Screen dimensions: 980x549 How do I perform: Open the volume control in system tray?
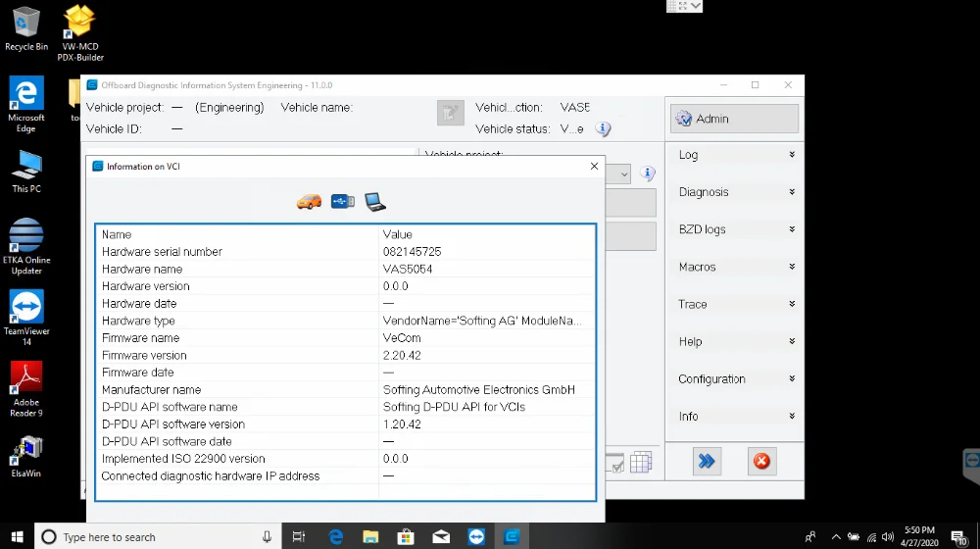tap(888, 537)
